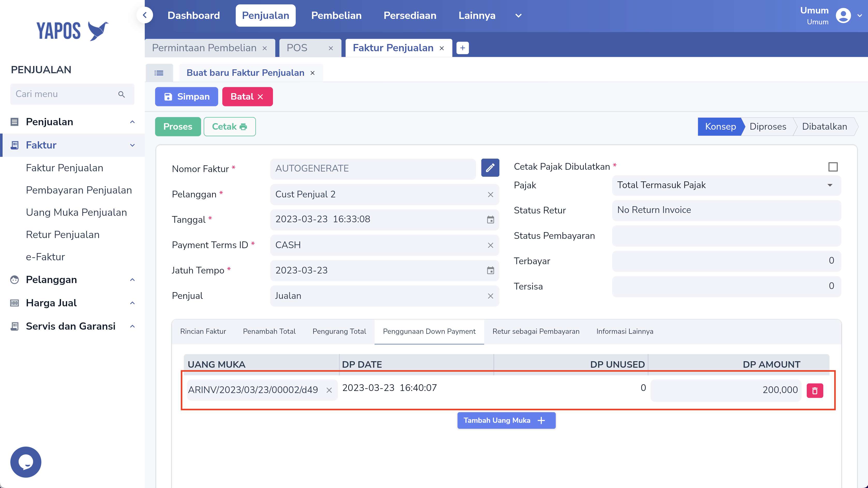Close the Buat baru Faktur Penjualan subtab
Viewport: 868px width, 488px height.
click(312, 73)
